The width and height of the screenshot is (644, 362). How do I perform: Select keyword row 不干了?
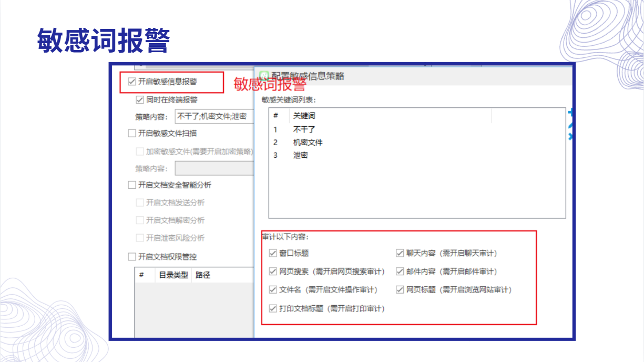(x=417, y=129)
